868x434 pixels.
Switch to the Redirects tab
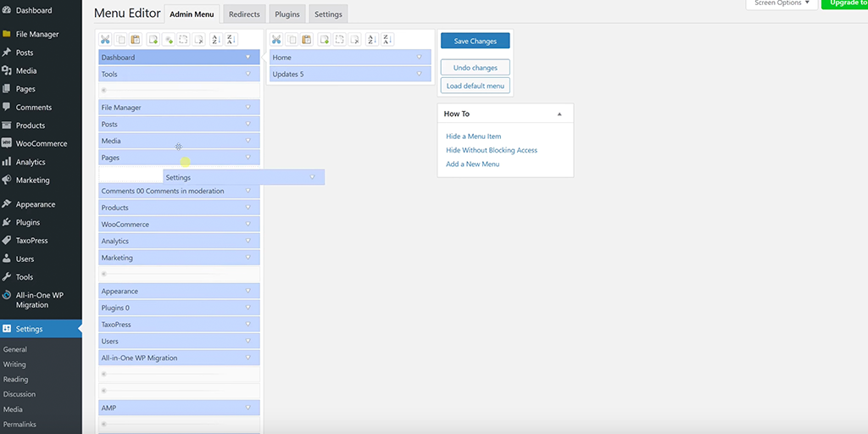tap(244, 14)
